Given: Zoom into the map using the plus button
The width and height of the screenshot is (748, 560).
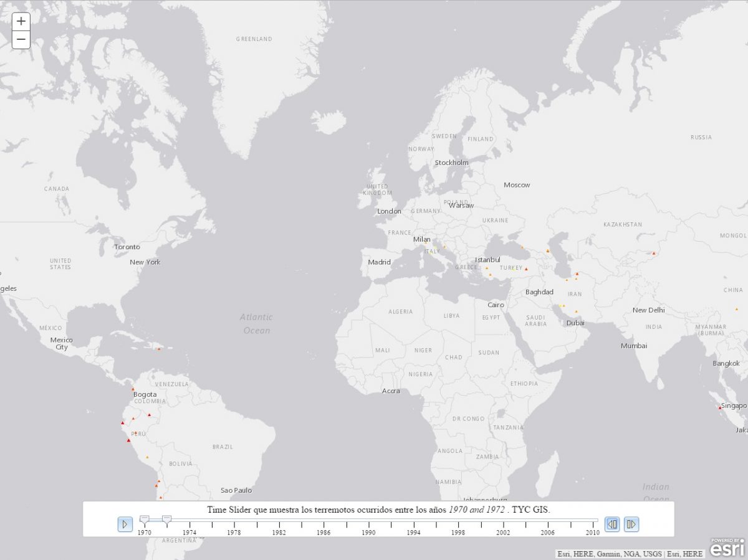Looking at the screenshot, I should (21, 21).
